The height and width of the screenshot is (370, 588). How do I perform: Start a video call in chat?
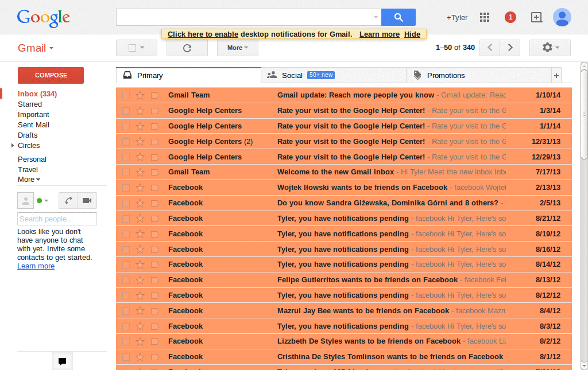(x=87, y=200)
